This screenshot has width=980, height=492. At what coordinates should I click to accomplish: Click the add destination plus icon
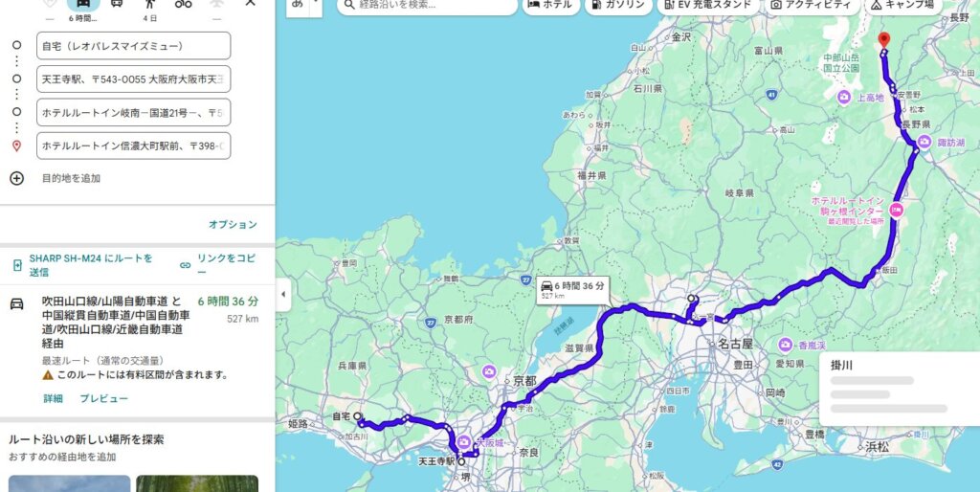click(x=17, y=178)
